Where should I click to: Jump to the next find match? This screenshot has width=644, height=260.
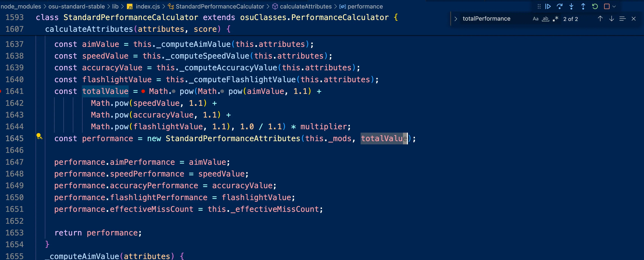coord(611,19)
